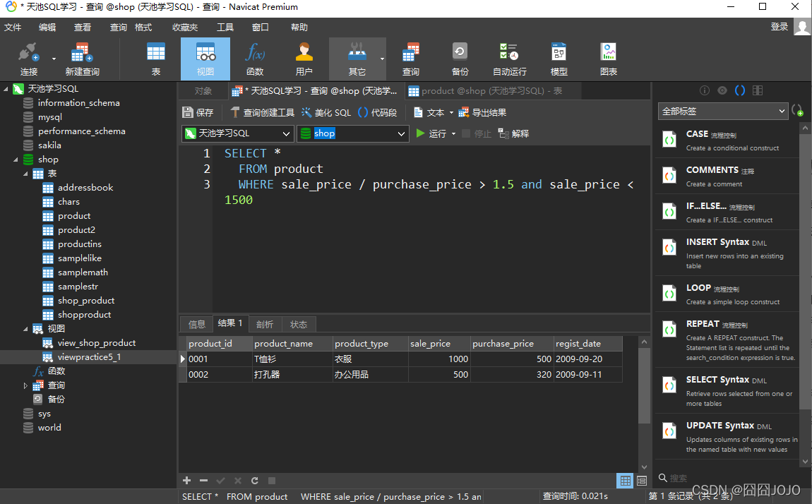Switch to the 信息 message tab
The image size is (812, 504).
197,325
